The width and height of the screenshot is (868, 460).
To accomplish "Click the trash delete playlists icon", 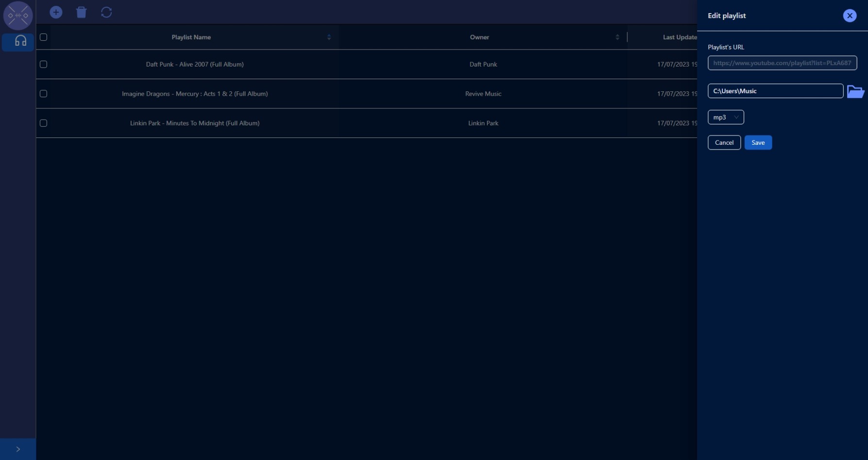I will pyautogui.click(x=82, y=12).
